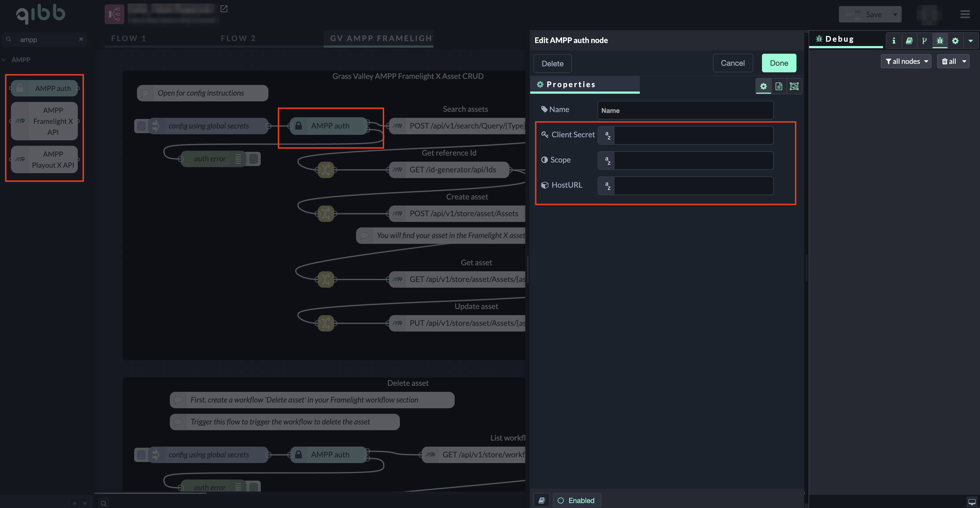Open the help book sidebar icon
Image resolution: width=980 pixels, height=508 pixels.
(x=909, y=41)
